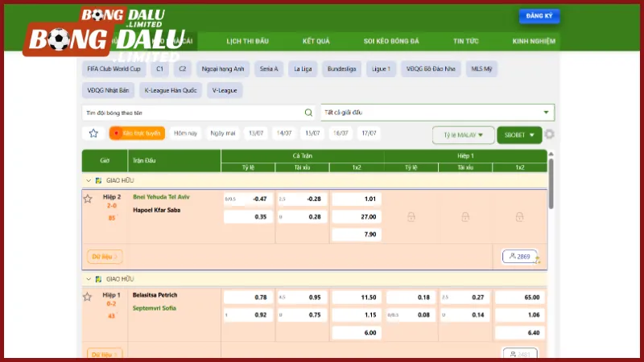The width and height of the screenshot is (644, 362).
Task: Star the Belasitsa Petrich match
Action: 88,297
